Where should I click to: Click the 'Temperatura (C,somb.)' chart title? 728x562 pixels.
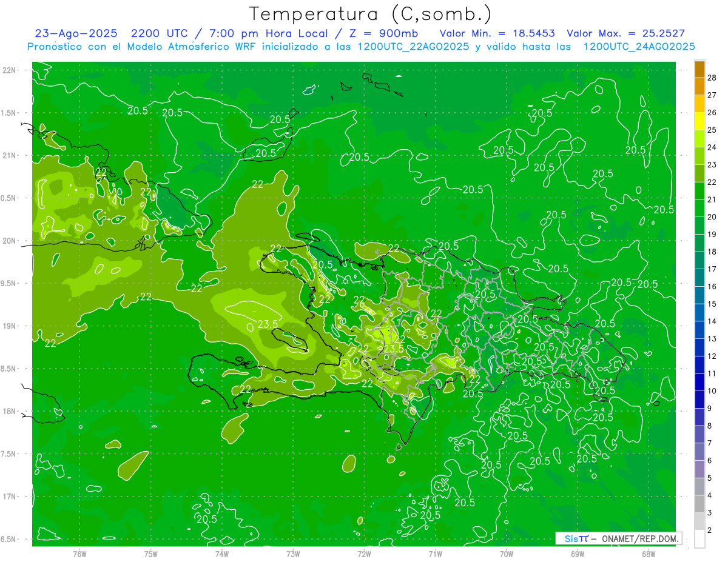[370, 14]
